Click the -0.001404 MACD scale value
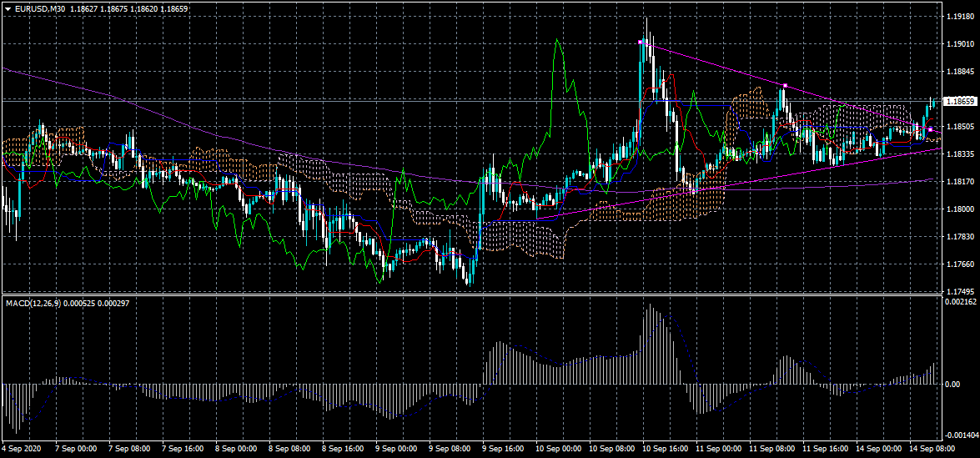Image resolution: width=980 pixels, height=458 pixels. coord(959,435)
